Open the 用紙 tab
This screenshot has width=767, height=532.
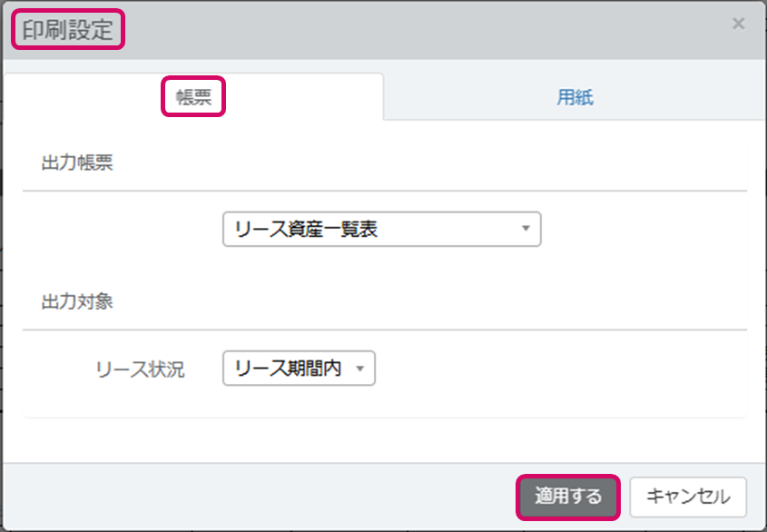click(575, 97)
